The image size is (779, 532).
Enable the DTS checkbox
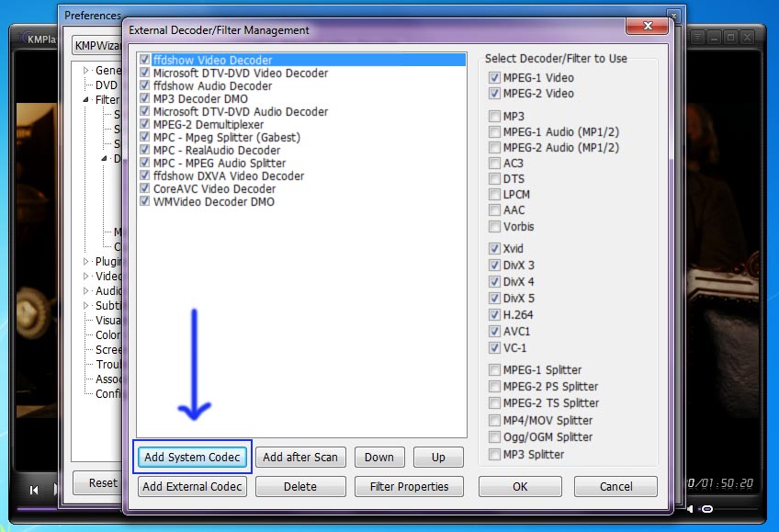494,179
